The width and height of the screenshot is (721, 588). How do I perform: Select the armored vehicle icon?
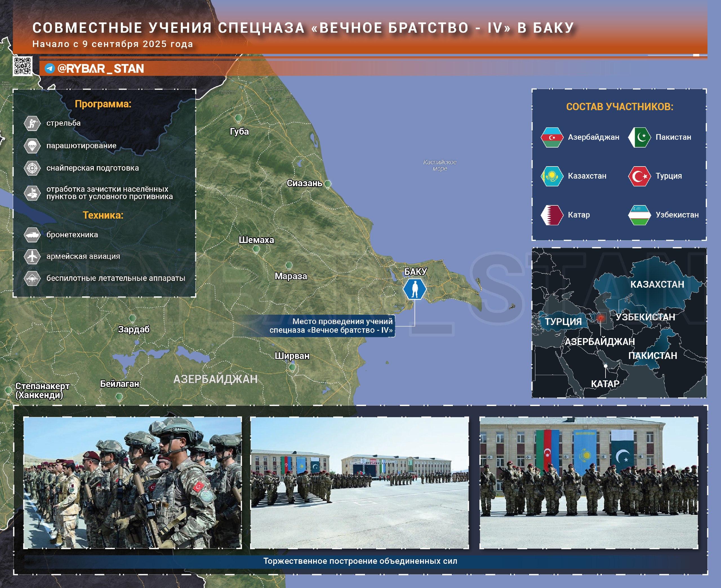click(32, 235)
